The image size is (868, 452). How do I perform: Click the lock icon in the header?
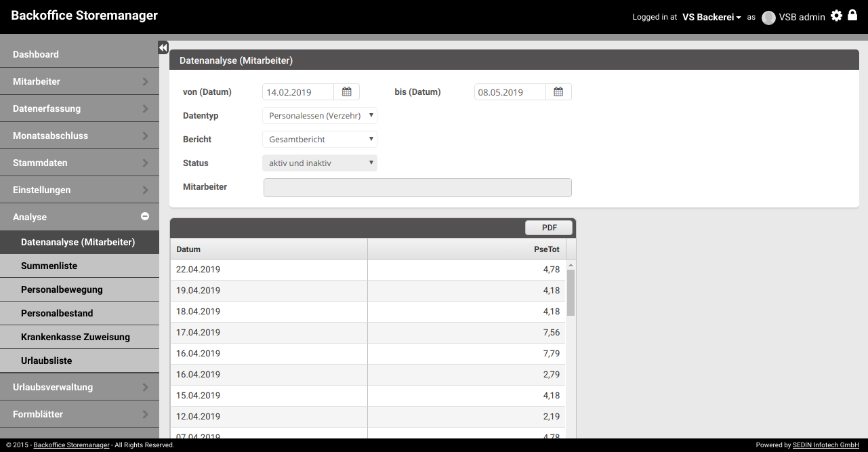(x=852, y=15)
